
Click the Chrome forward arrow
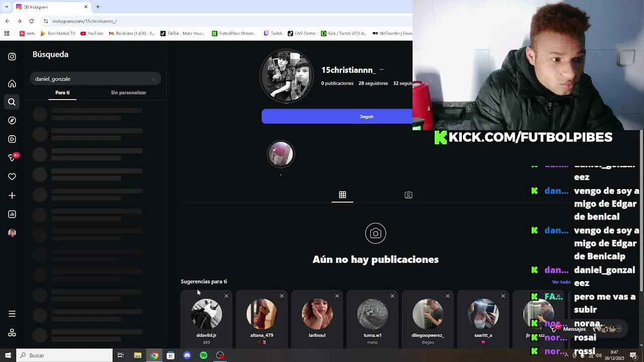pyautogui.click(x=19, y=21)
